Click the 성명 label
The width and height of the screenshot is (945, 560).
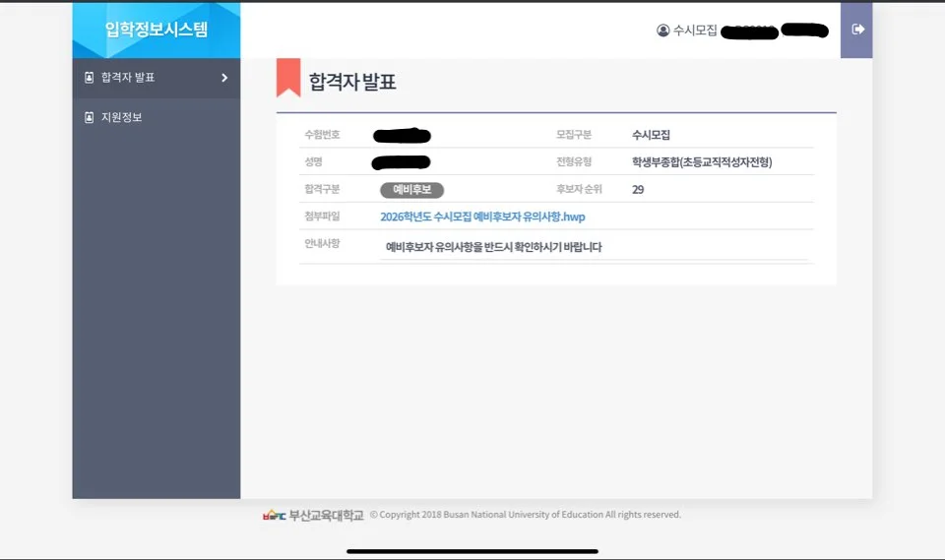[313, 161]
